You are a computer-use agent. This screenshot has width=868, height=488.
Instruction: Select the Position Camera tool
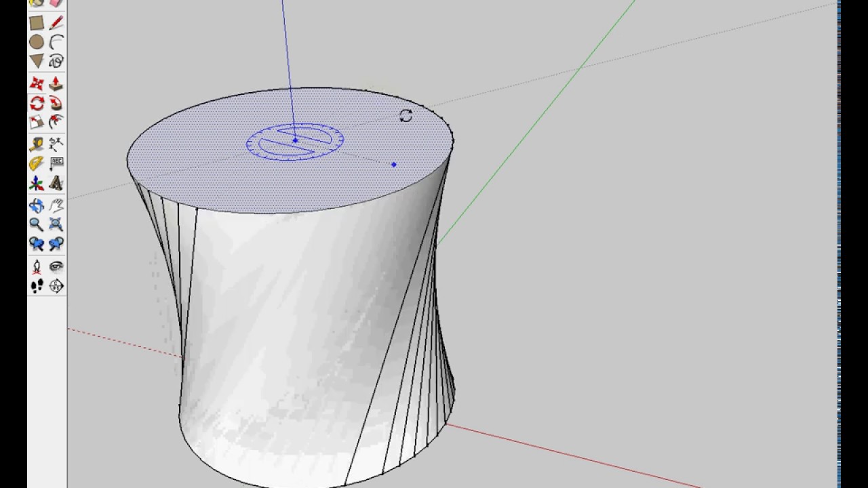[37, 266]
